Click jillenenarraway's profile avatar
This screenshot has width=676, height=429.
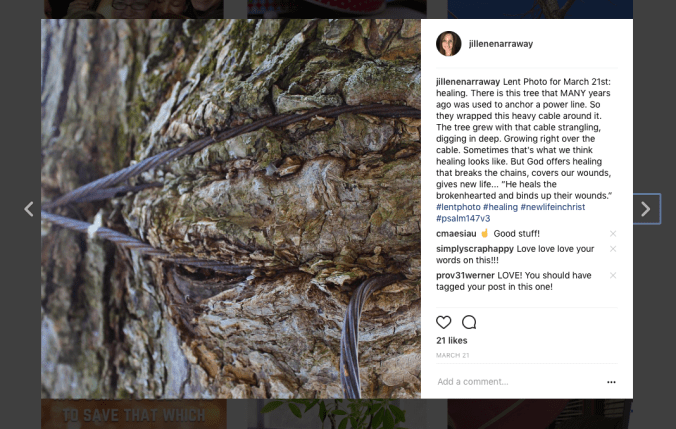[449, 44]
